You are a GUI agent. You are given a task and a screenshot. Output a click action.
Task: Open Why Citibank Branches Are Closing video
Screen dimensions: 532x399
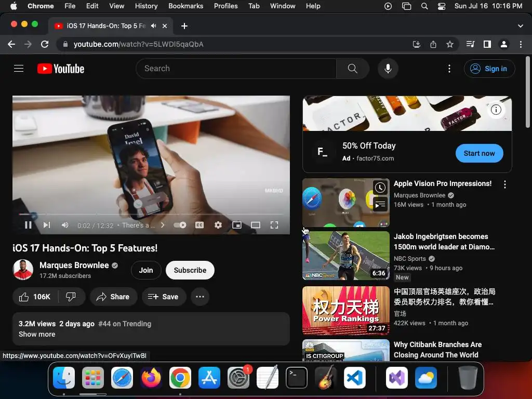(x=437, y=350)
